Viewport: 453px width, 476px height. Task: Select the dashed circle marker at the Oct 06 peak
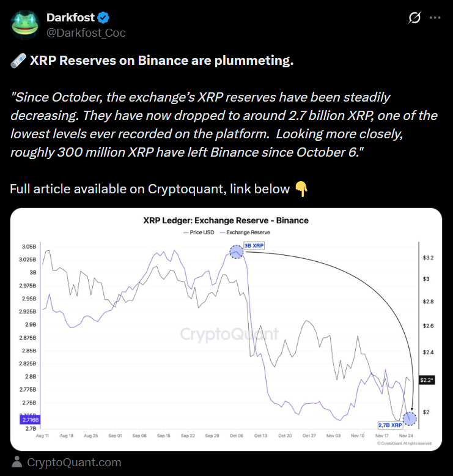[237, 251]
